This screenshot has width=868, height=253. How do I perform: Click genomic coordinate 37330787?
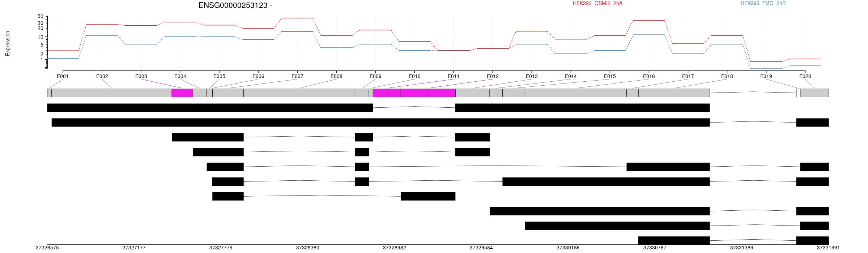click(x=655, y=248)
